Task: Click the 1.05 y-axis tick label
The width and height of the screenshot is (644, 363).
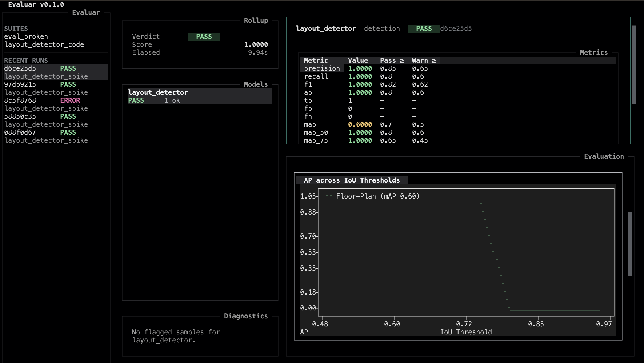Action: tap(308, 196)
